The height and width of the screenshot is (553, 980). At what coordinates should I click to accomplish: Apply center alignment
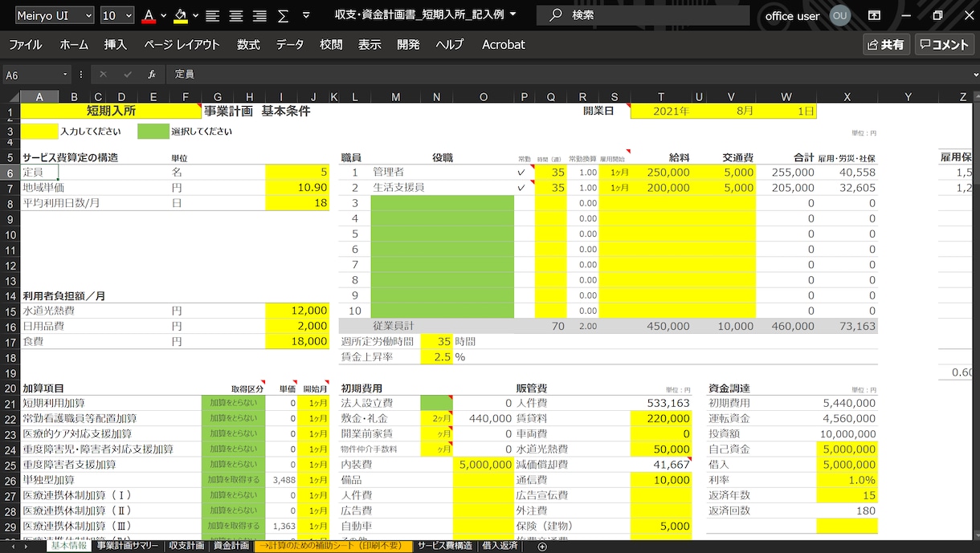pos(236,15)
